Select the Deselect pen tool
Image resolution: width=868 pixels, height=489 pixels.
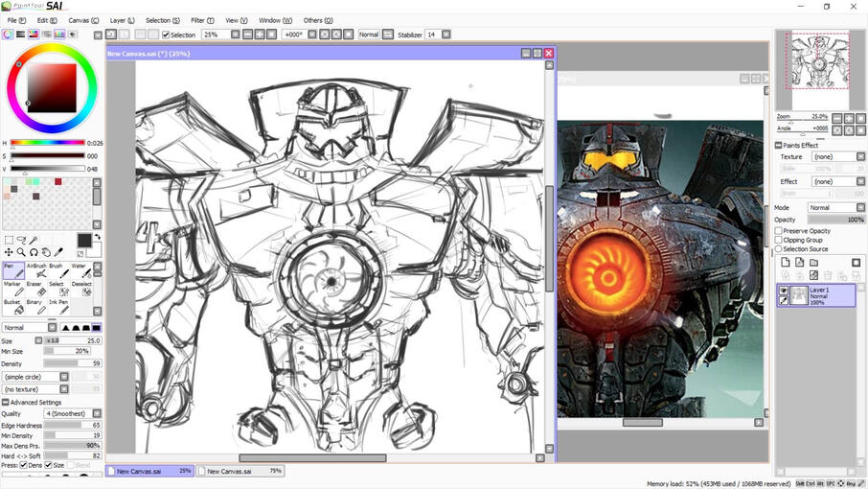pos(81,289)
